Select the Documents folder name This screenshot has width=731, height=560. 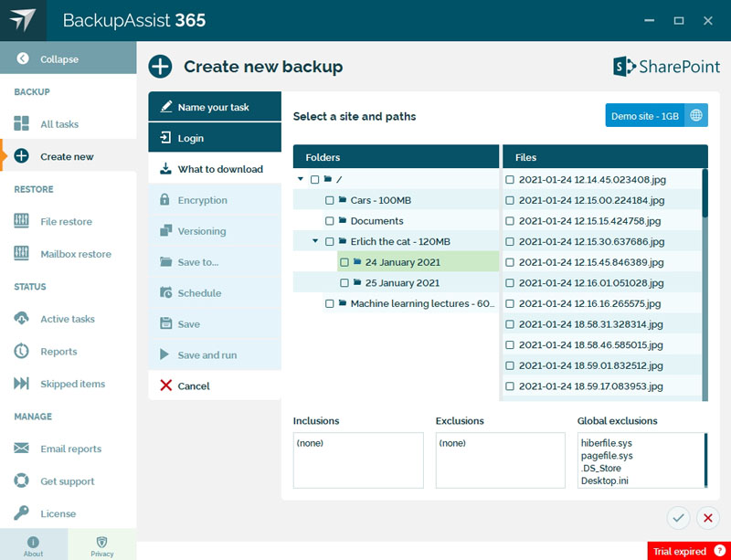pyautogui.click(x=376, y=220)
